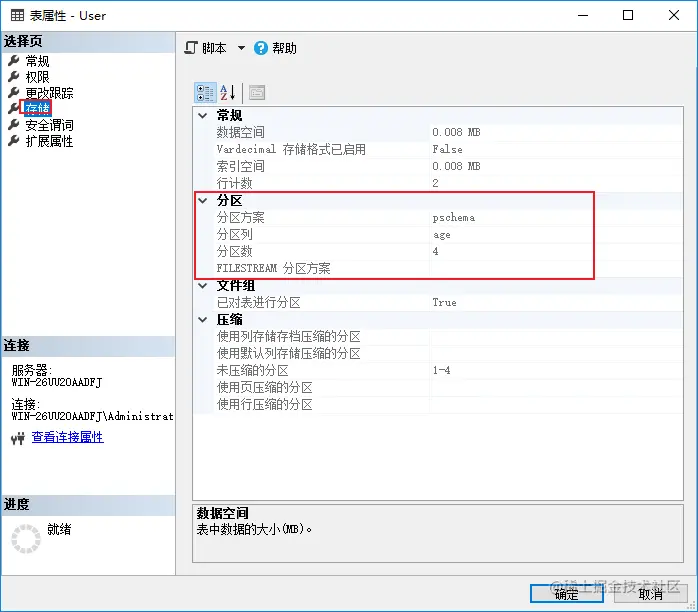Collapse the 分区 property group

203,201
